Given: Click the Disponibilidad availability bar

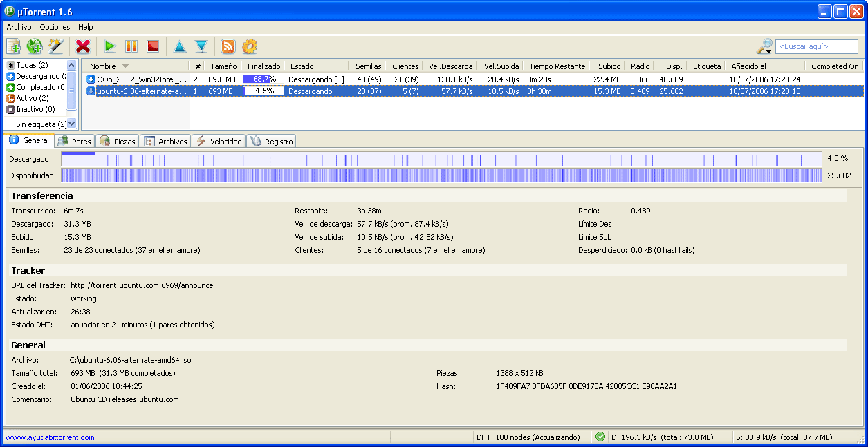Looking at the screenshot, I should 441,175.
